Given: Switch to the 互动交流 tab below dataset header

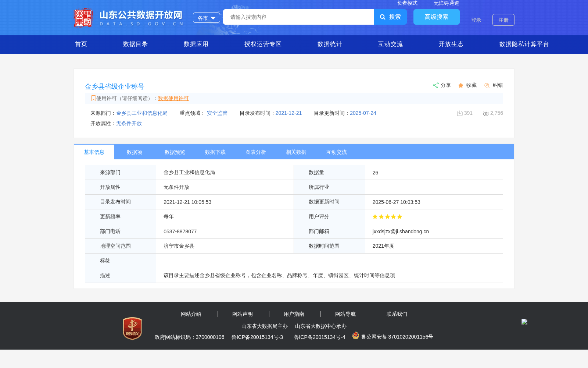Looking at the screenshot, I should tap(337, 152).
